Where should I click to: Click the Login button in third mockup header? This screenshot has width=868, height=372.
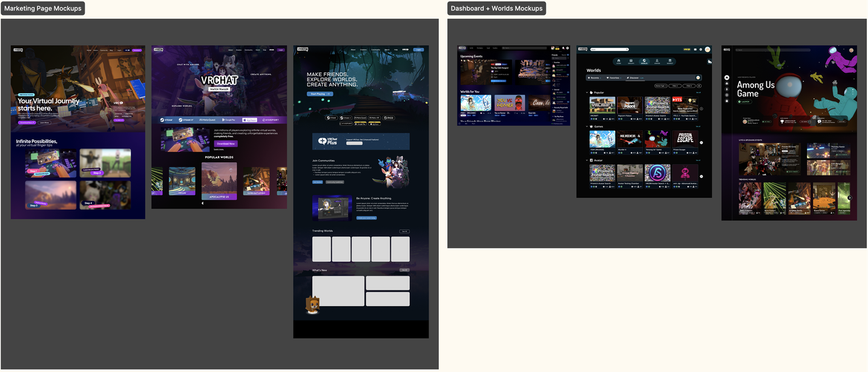418,50
